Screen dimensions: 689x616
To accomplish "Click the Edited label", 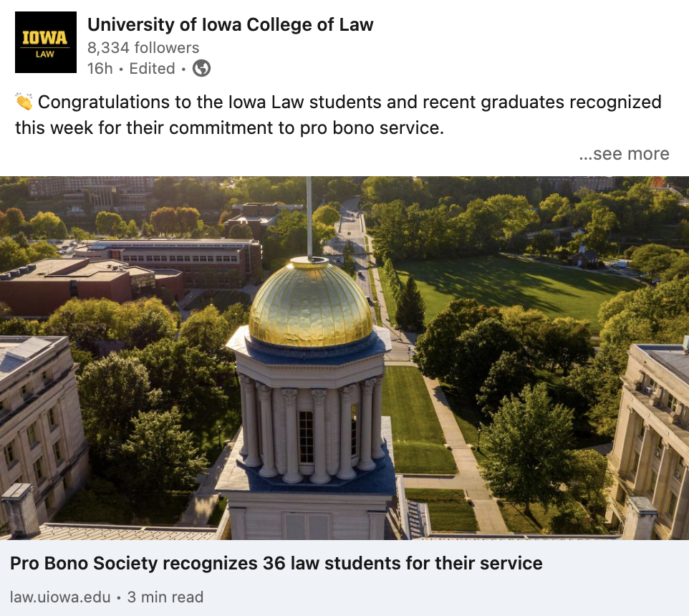I will pos(152,69).
